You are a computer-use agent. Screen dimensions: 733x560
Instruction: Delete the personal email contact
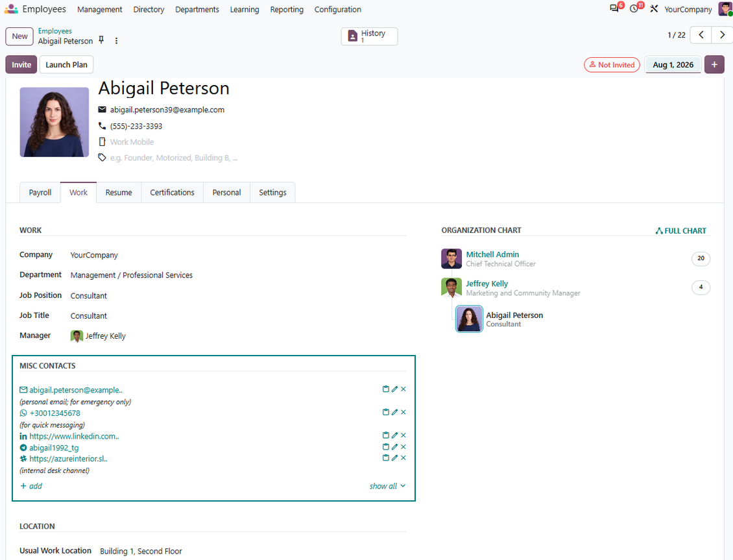click(x=403, y=389)
